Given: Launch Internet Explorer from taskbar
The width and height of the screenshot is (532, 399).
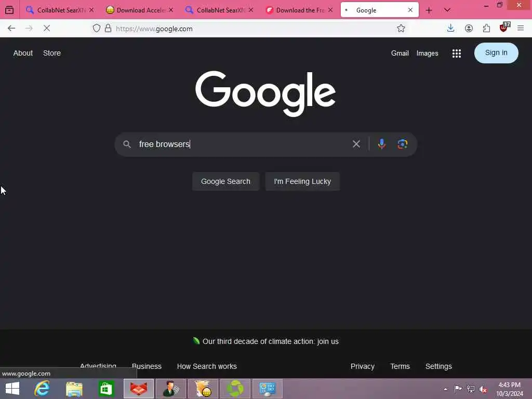Looking at the screenshot, I should click(x=43, y=389).
